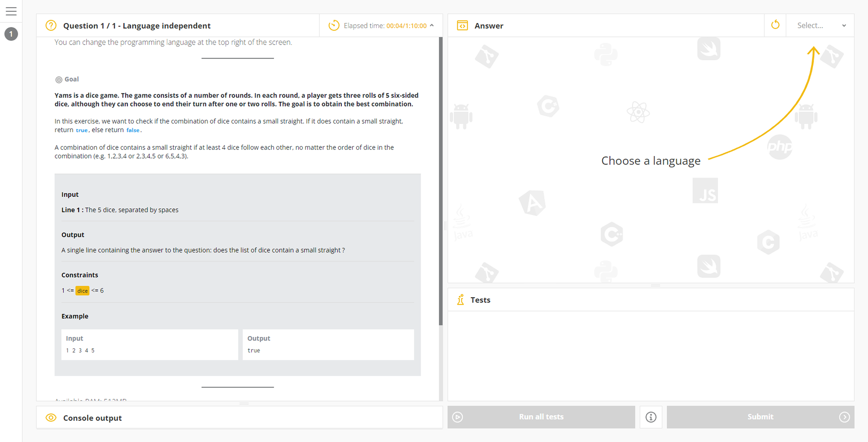Click the question mark help icon

point(51,25)
